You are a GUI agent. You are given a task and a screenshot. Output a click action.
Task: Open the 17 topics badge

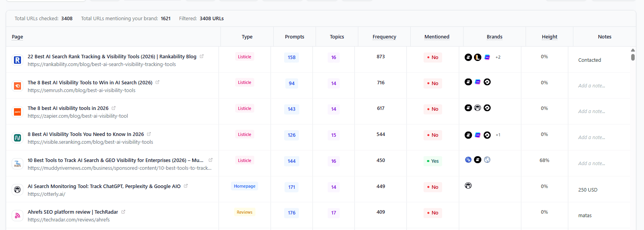[x=333, y=213]
